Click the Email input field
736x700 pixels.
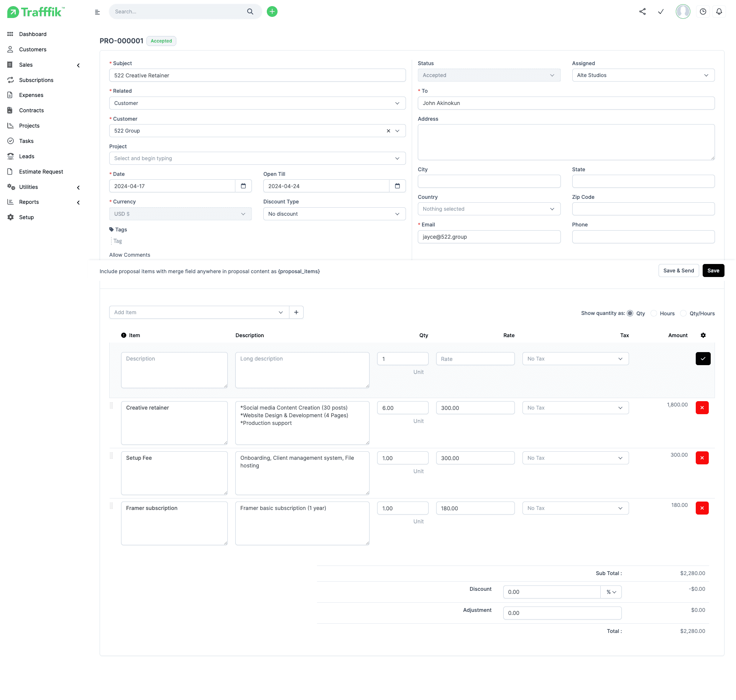489,237
